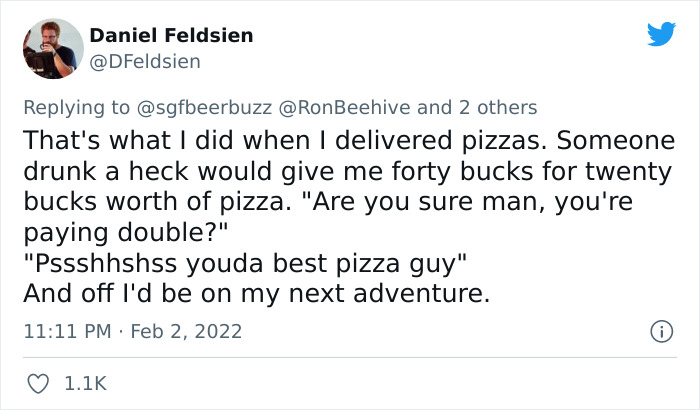Click the display name Daniel Feldsien
The image size is (700, 410).
[171, 36]
